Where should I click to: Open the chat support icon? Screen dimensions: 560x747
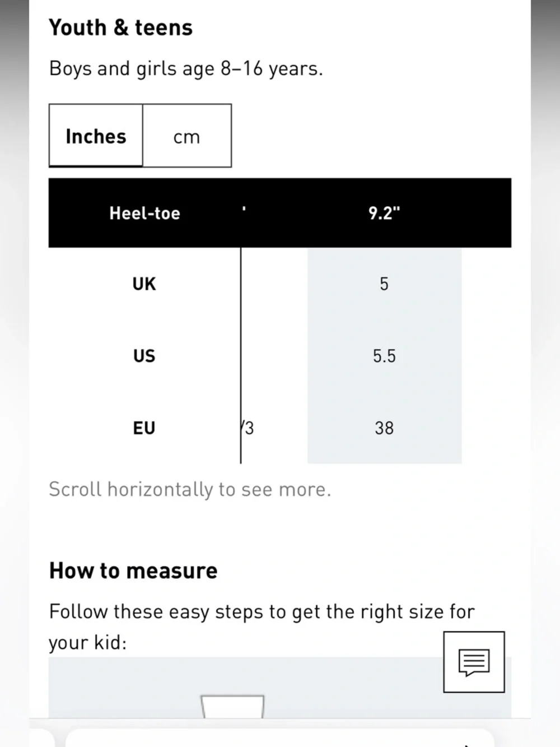tap(474, 662)
